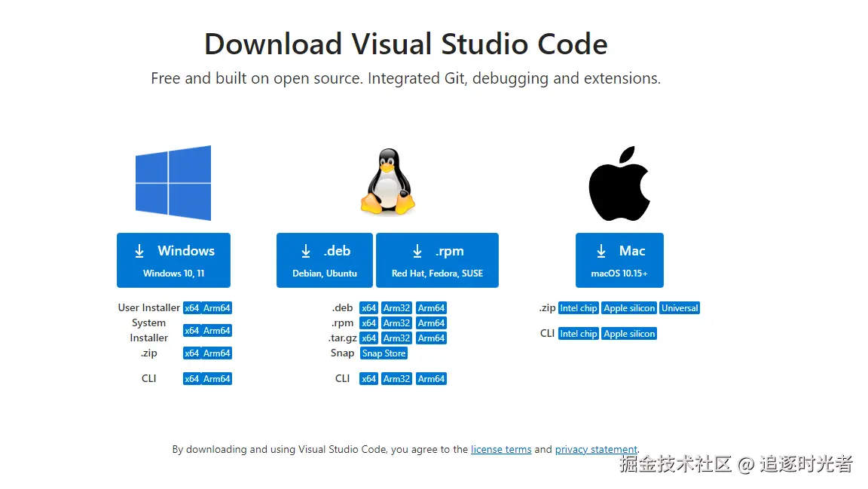
Task: Select x64 for Windows User Installer
Action: click(191, 308)
